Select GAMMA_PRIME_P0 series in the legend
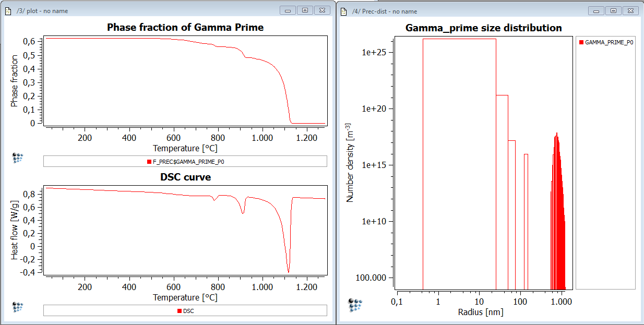 (x=609, y=42)
